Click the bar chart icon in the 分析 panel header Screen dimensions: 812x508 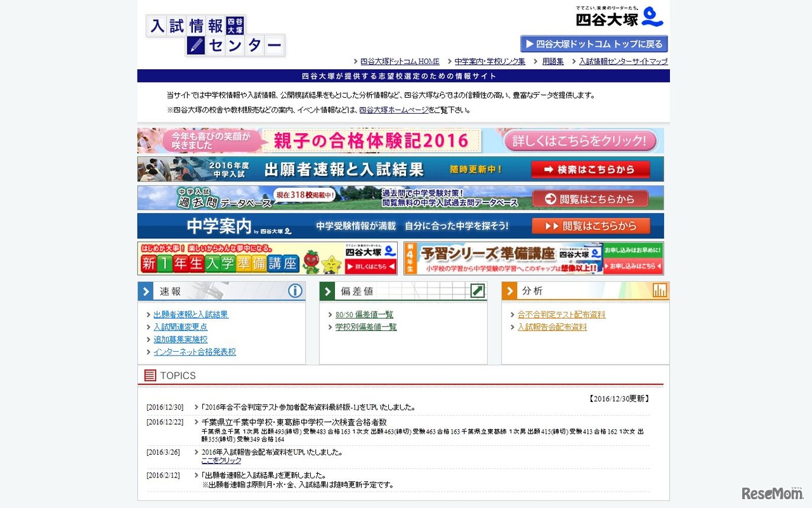pos(660,290)
